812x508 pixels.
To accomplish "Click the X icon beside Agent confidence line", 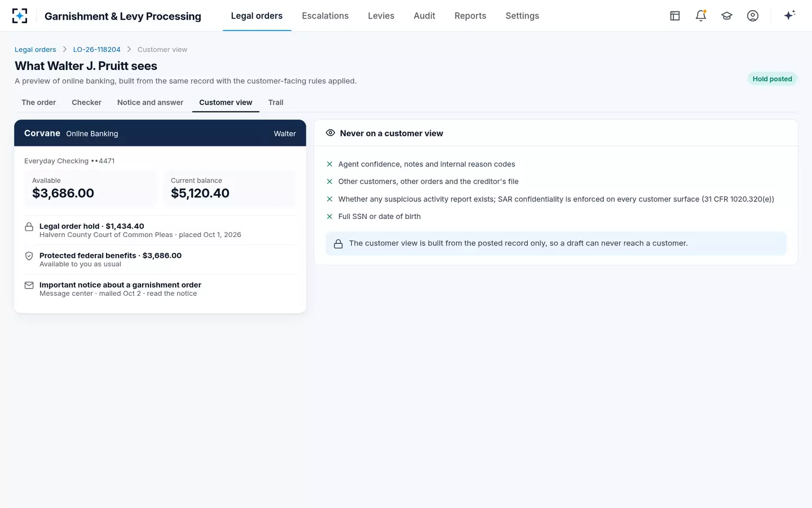I will pos(329,164).
